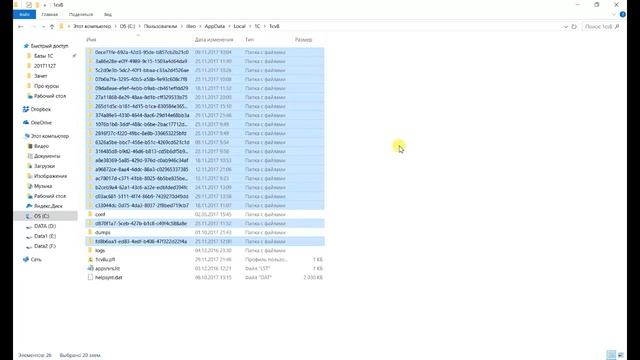640x360 pixels.
Task: Select drive DATA (D:) in navigation pane
Action: tap(45, 226)
